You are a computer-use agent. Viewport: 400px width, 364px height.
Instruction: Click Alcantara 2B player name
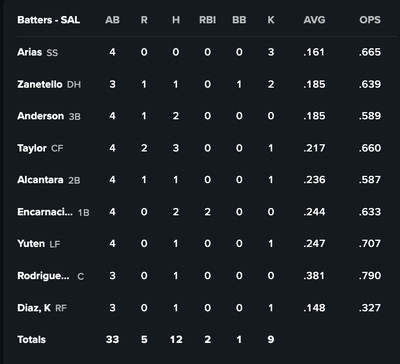40,180
